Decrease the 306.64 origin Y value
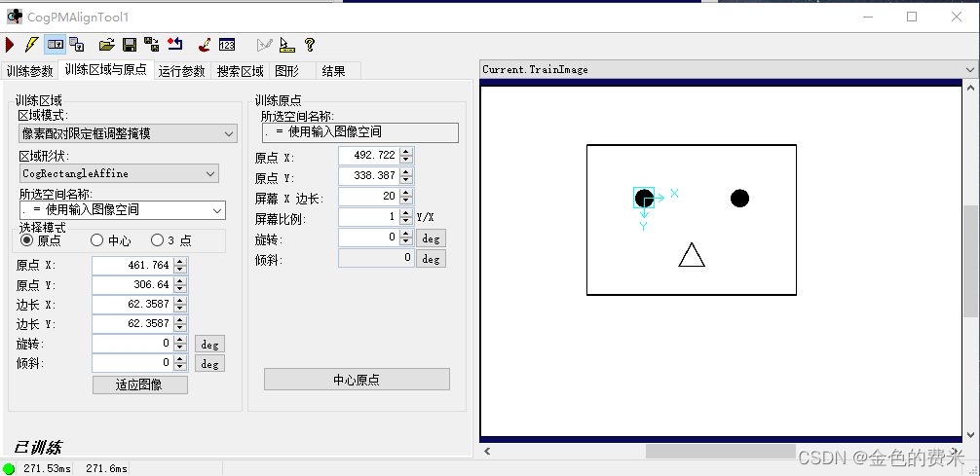The height and width of the screenshot is (476, 980). click(x=180, y=288)
